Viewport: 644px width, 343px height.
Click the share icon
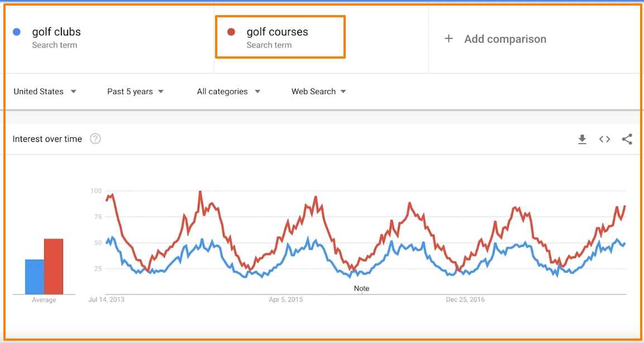[627, 139]
